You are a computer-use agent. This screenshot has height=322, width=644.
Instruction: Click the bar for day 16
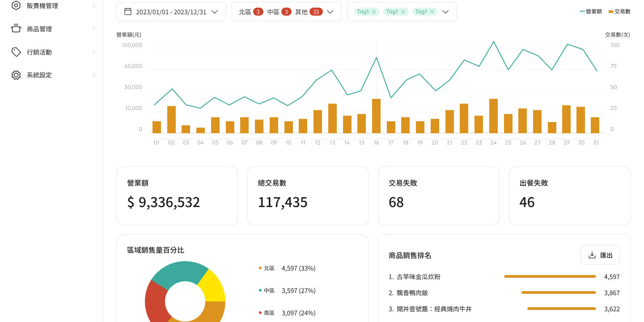[376, 116]
